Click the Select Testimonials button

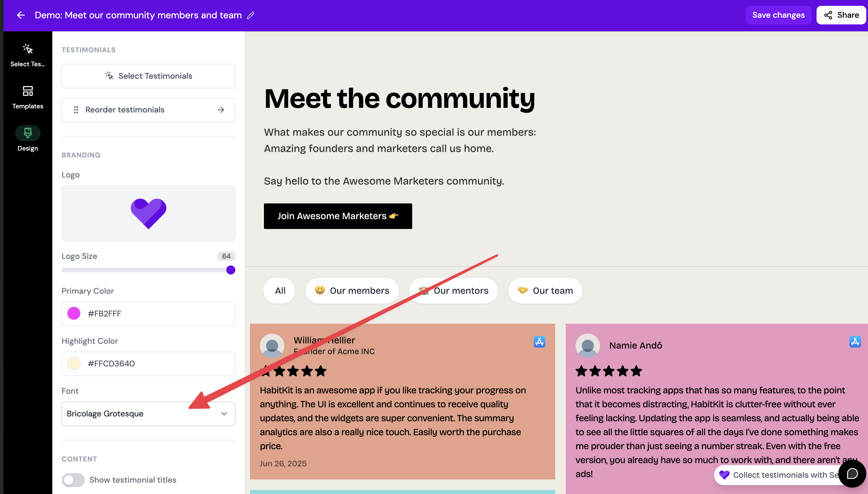(148, 76)
